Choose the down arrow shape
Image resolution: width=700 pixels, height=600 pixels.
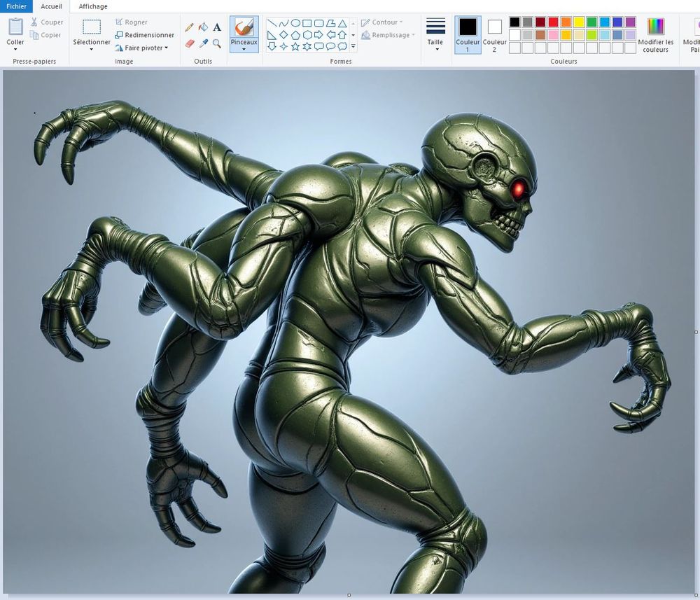[x=272, y=46]
